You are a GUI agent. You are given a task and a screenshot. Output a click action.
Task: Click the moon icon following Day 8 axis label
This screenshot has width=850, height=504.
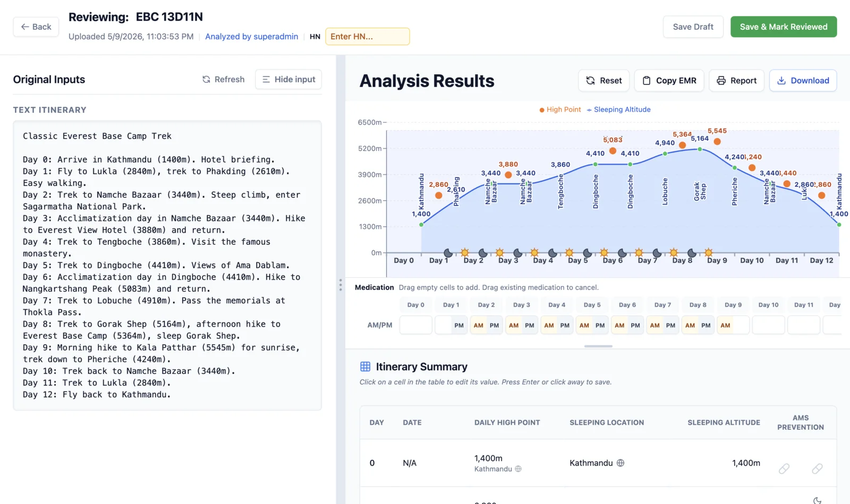click(692, 253)
